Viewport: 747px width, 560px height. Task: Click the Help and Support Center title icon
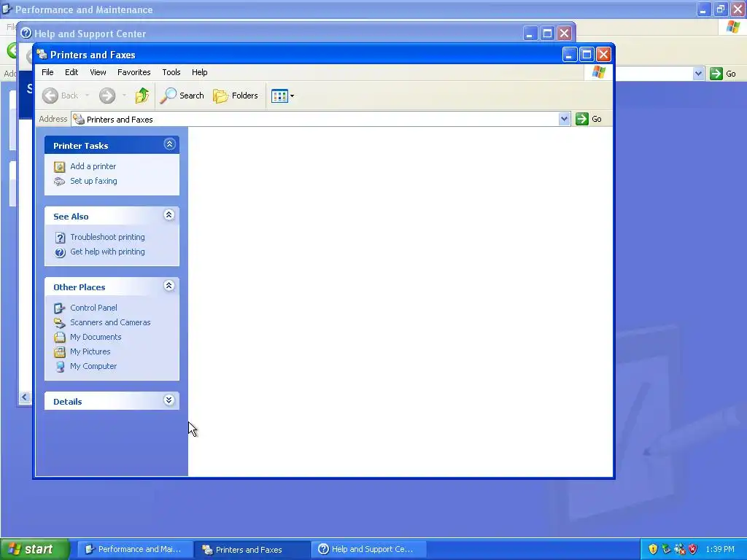[26, 34]
